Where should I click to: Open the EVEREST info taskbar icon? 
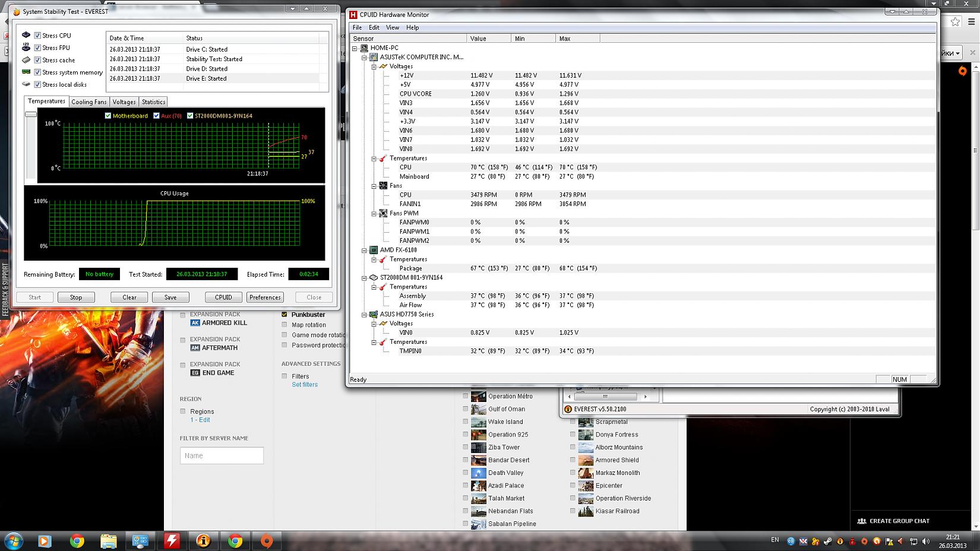click(x=204, y=541)
